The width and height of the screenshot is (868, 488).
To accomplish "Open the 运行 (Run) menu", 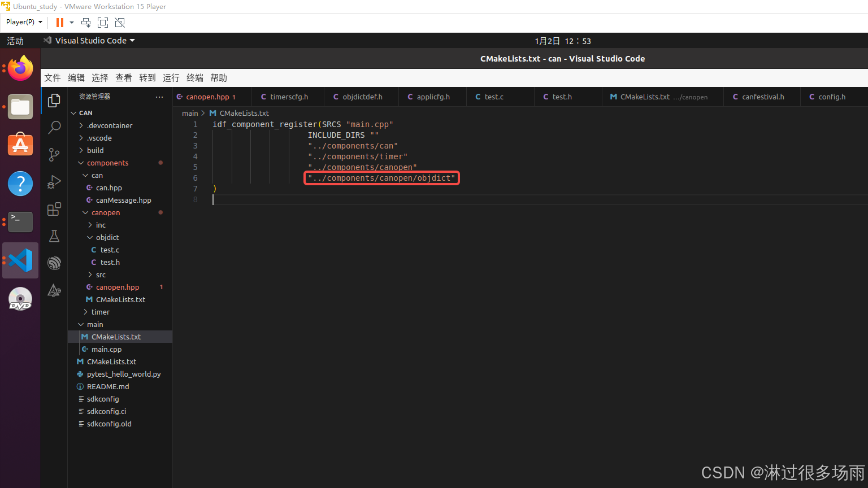I will pos(171,78).
